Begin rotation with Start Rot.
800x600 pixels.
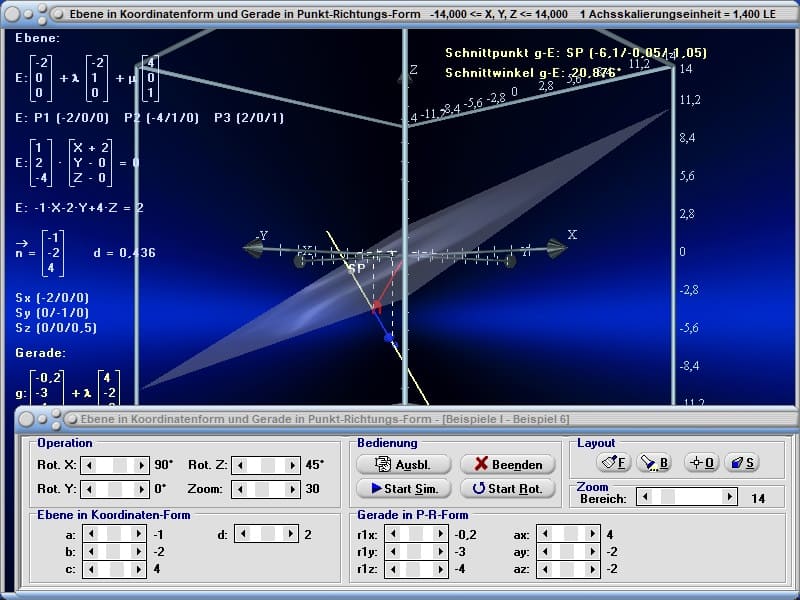click(508, 488)
